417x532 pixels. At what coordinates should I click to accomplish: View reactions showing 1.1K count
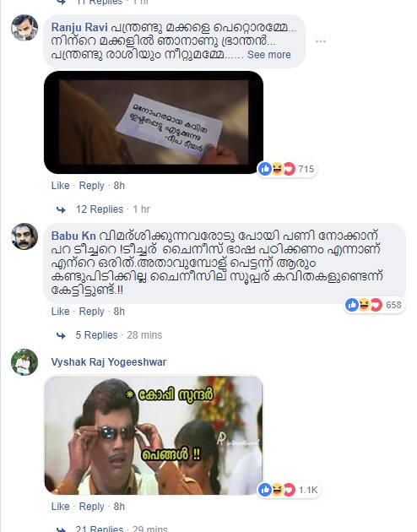[289, 490]
